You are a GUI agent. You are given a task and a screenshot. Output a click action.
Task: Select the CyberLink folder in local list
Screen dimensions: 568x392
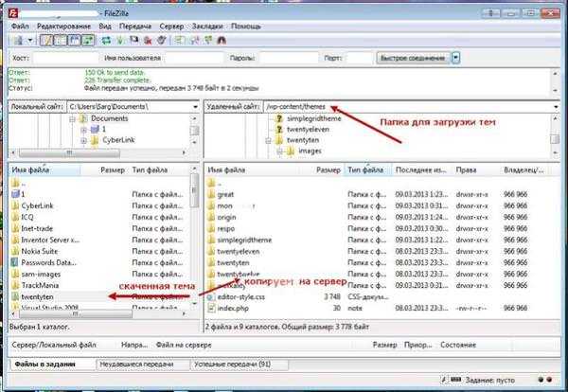(37, 205)
